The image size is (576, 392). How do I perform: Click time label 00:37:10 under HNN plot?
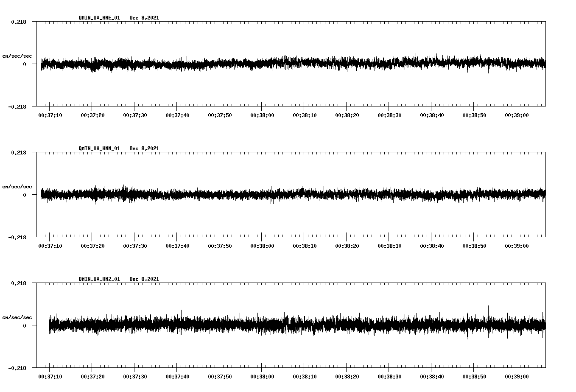tap(50, 246)
